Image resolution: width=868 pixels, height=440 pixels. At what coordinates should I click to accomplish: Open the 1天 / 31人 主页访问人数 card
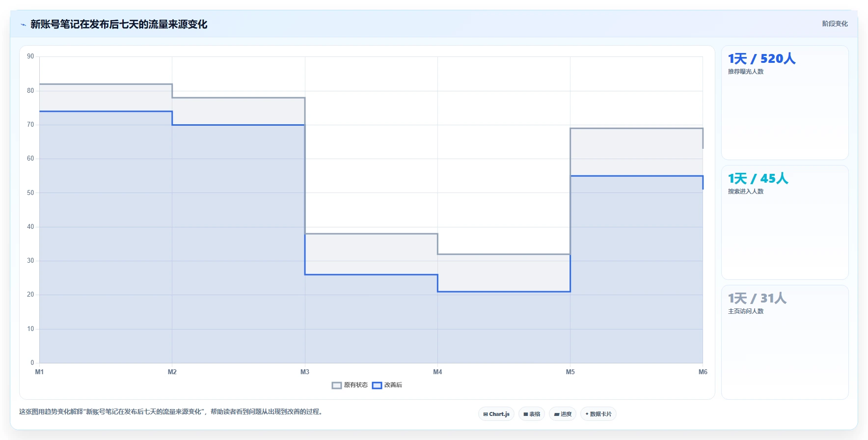(x=785, y=342)
